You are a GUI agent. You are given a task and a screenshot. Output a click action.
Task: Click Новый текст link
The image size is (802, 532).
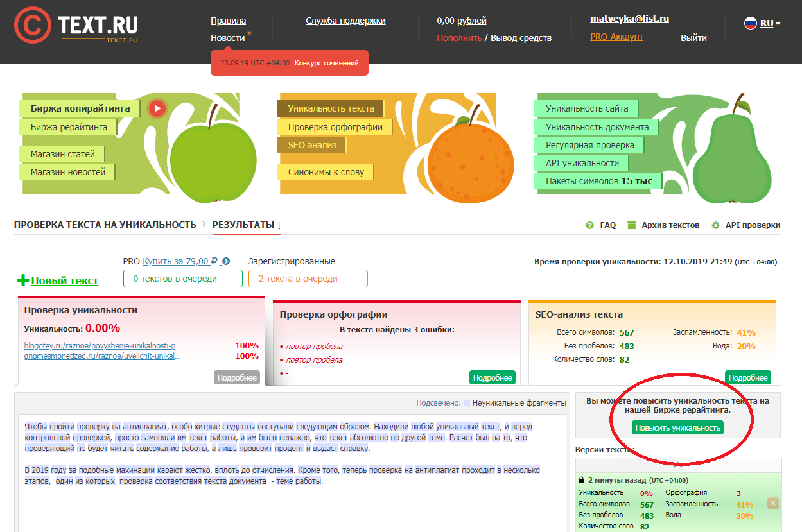(x=65, y=280)
